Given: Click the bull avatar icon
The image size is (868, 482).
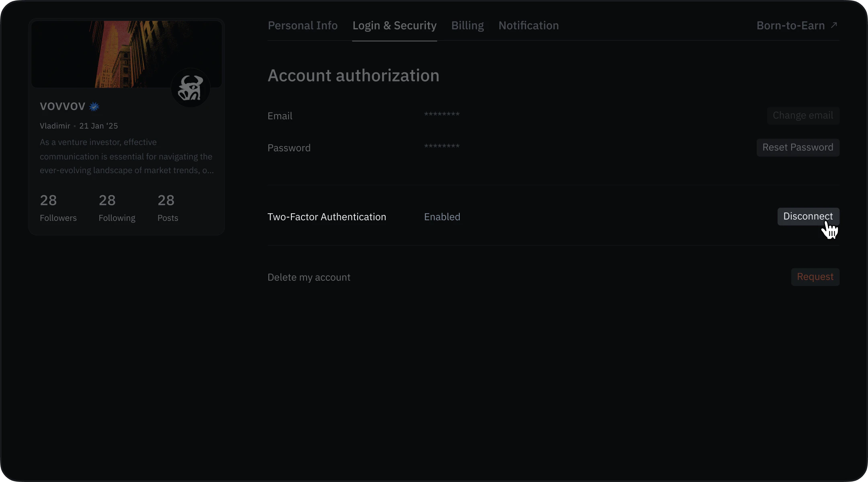Looking at the screenshot, I should [190, 88].
